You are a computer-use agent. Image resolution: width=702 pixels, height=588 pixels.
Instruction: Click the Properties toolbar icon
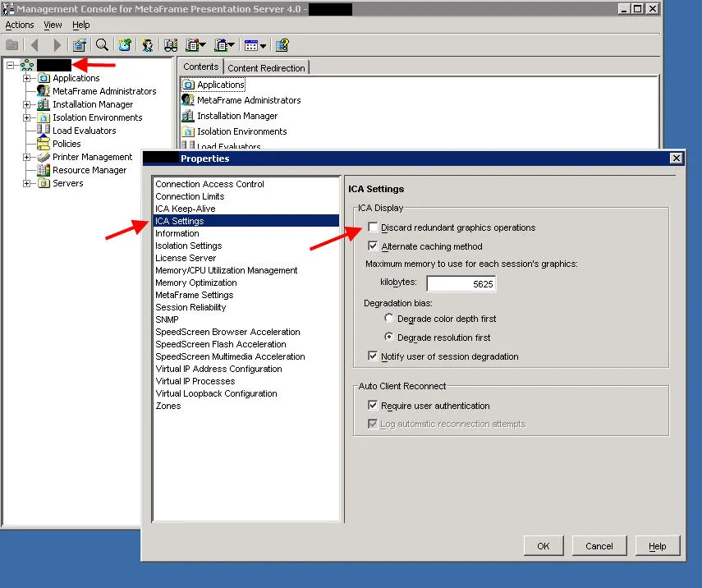point(80,45)
